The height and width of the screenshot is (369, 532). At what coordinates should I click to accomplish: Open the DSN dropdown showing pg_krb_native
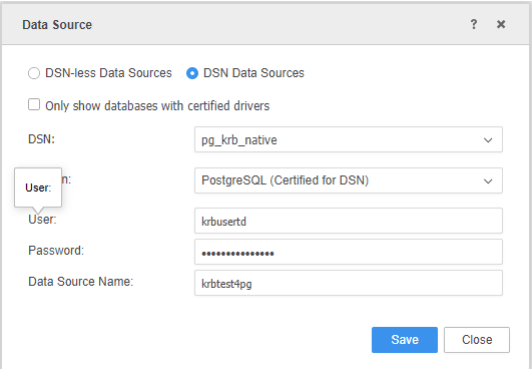coord(348,139)
